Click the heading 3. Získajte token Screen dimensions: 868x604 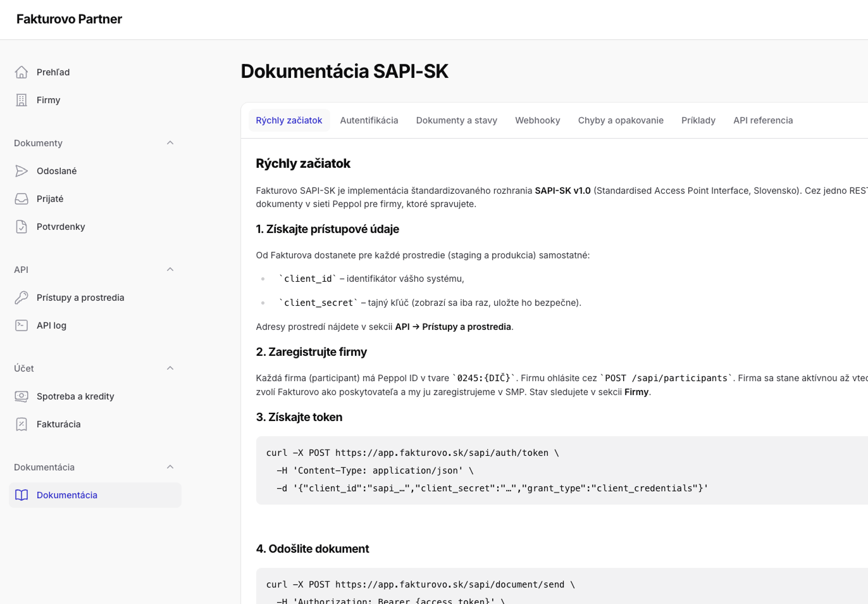point(299,417)
